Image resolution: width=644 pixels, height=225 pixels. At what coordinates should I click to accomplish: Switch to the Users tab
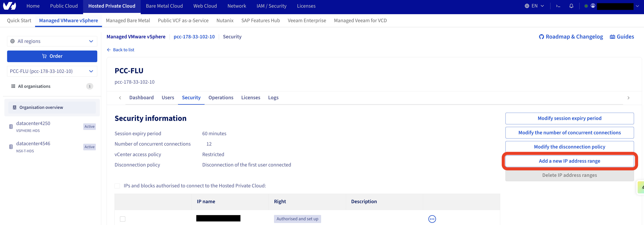click(x=168, y=98)
